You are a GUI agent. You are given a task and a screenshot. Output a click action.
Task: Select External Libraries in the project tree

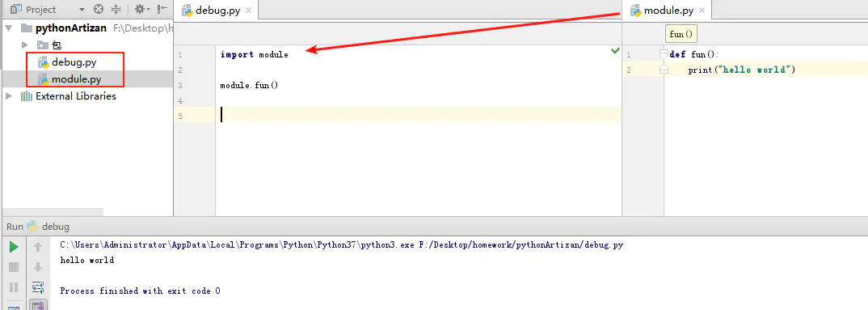point(76,96)
